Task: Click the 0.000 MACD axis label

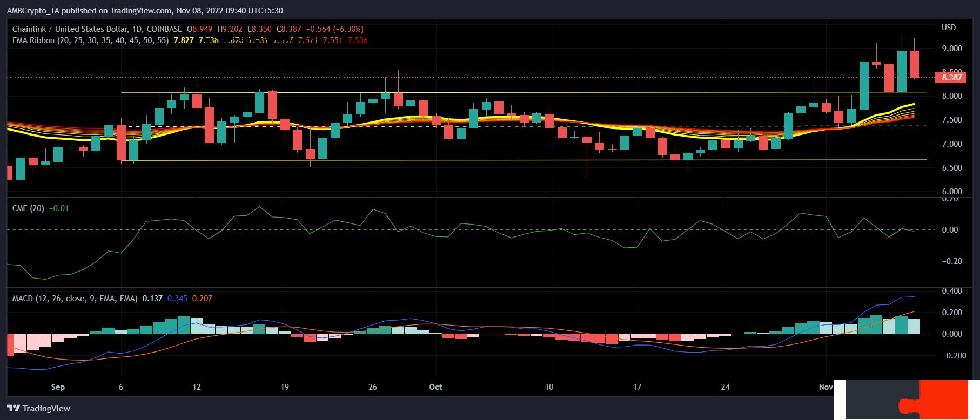Action: (x=951, y=334)
